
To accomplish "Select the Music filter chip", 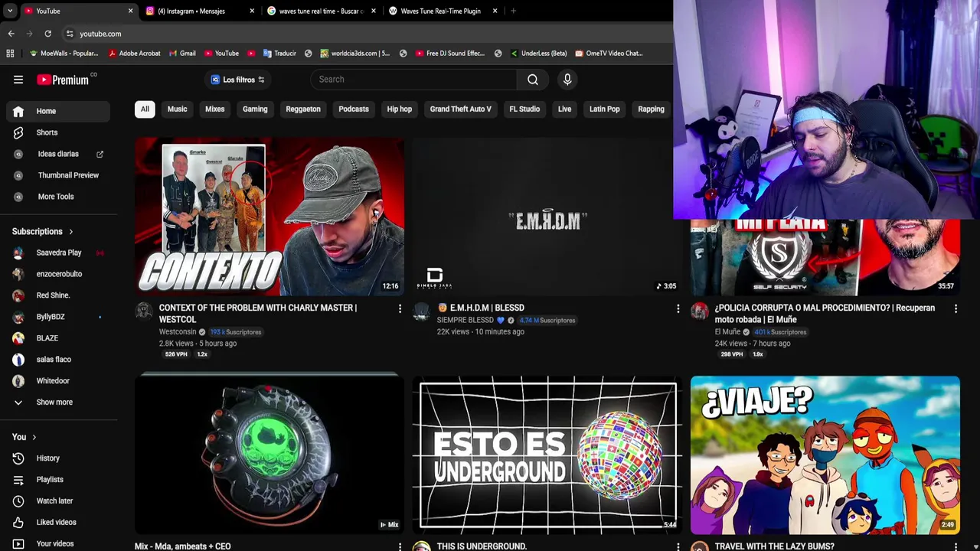I will pos(177,109).
